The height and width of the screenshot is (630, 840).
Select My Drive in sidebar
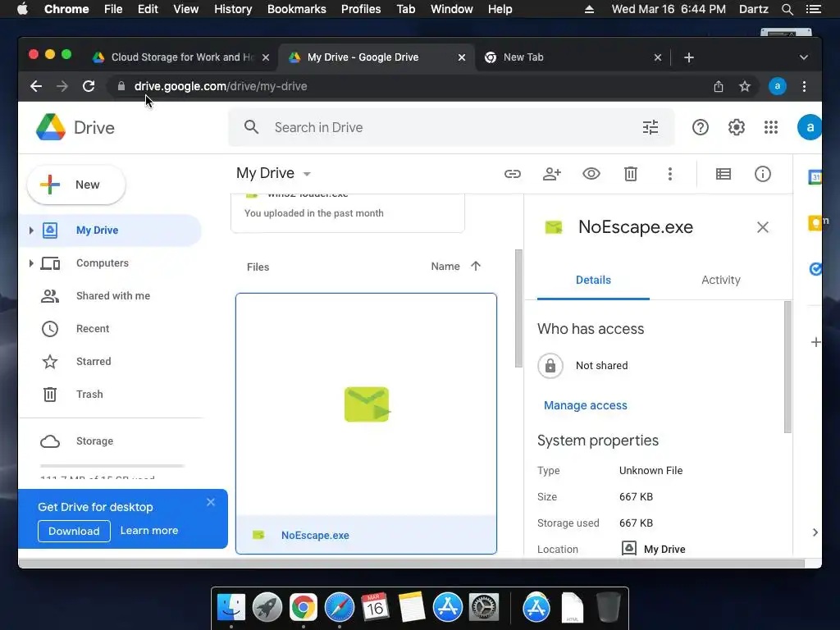(x=111, y=230)
